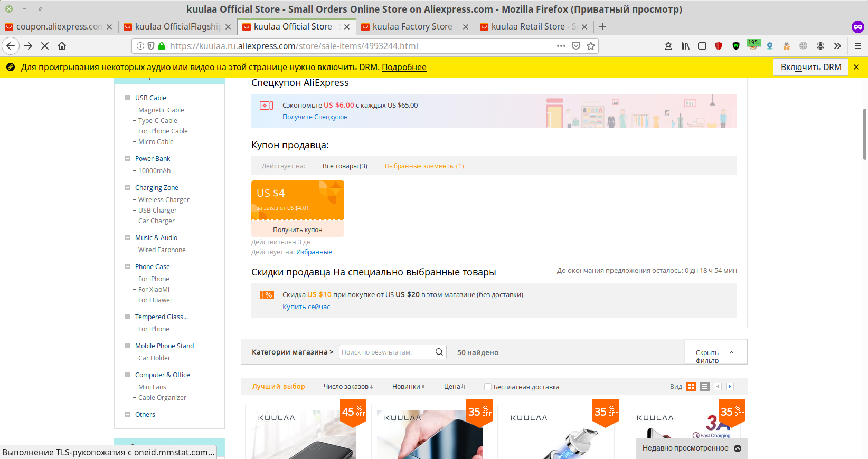This screenshot has height=459, width=868.
Task: Claim the US $4 coupon via Получить купон
Action: click(298, 230)
